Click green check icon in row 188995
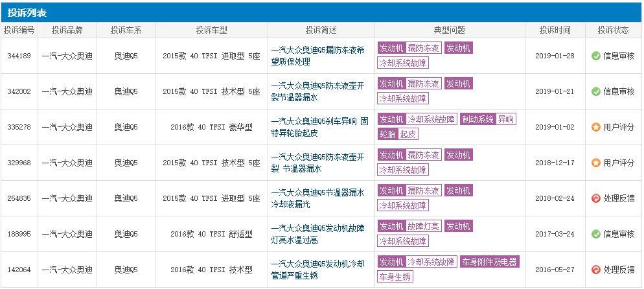Viewport: 644px width, 289px height. click(x=595, y=234)
